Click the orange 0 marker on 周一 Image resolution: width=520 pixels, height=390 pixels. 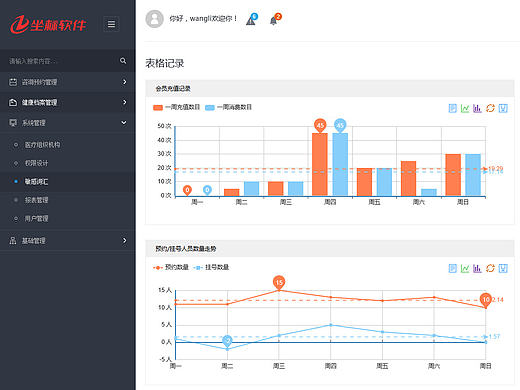point(187,190)
